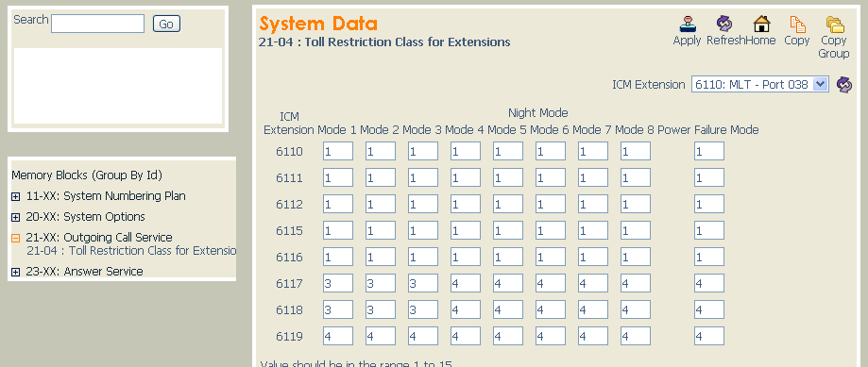
Task: Click the Refresh icon in toolbar
Action: tap(724, 24)
